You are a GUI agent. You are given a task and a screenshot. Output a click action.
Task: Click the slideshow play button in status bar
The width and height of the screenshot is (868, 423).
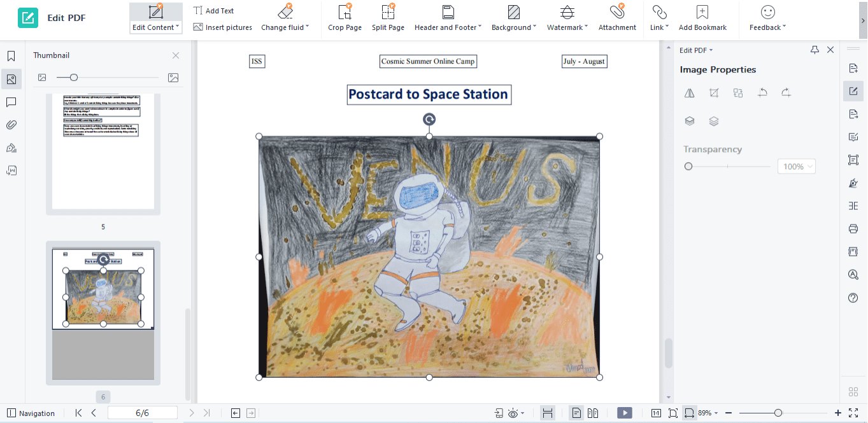click(x=625, y=413)
